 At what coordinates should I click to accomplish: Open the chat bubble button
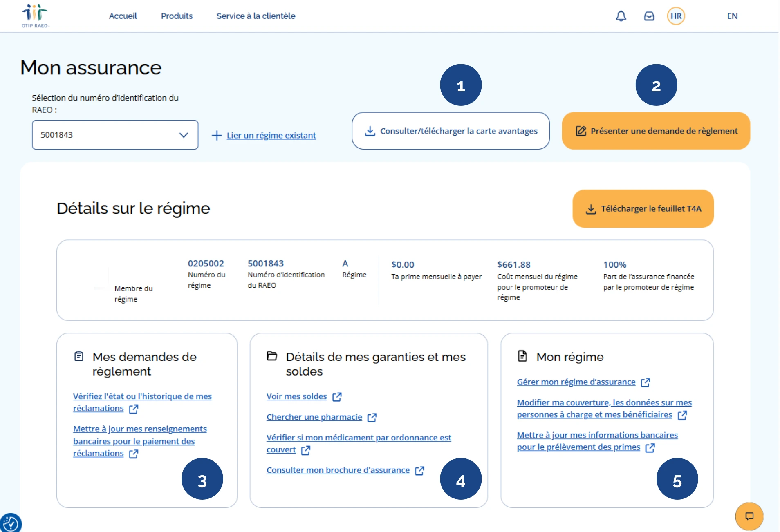pos(749,516)
